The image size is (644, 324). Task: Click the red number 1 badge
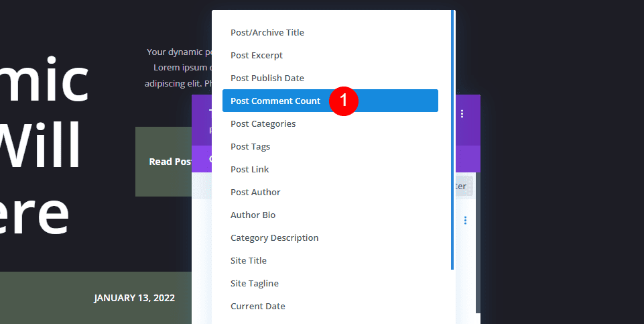(x=344, y=101)
